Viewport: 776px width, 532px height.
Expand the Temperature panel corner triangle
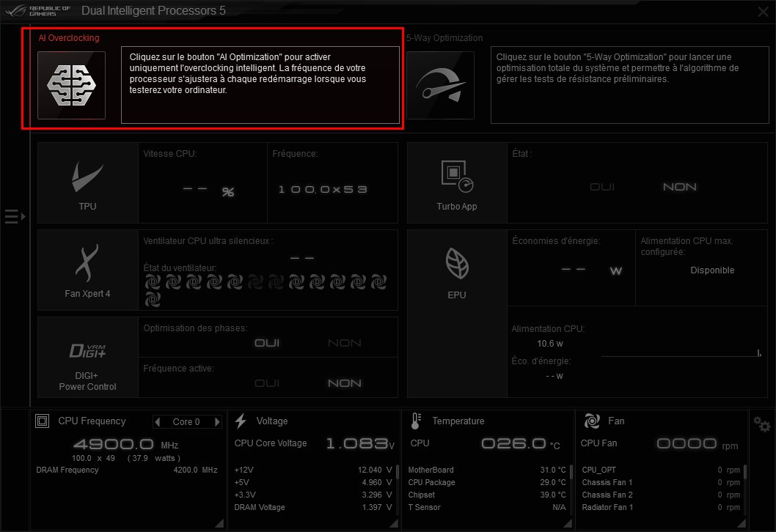point(566,522)
